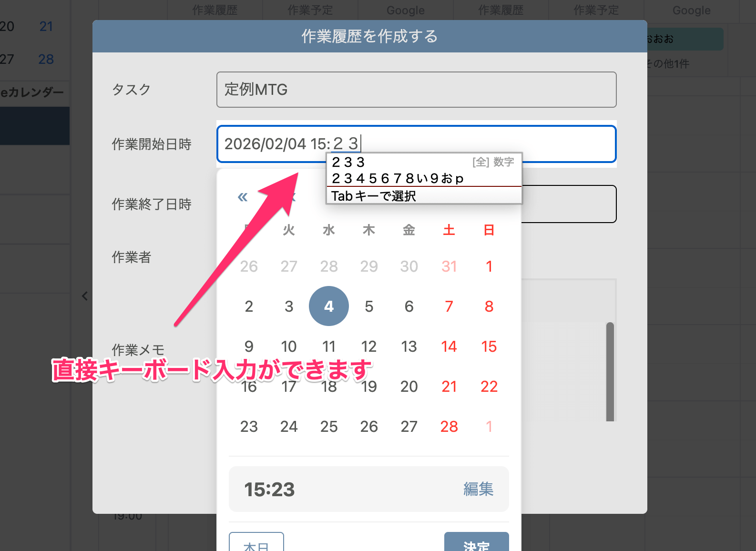Click the left chevron beside the modal

[x=85, y=296]
